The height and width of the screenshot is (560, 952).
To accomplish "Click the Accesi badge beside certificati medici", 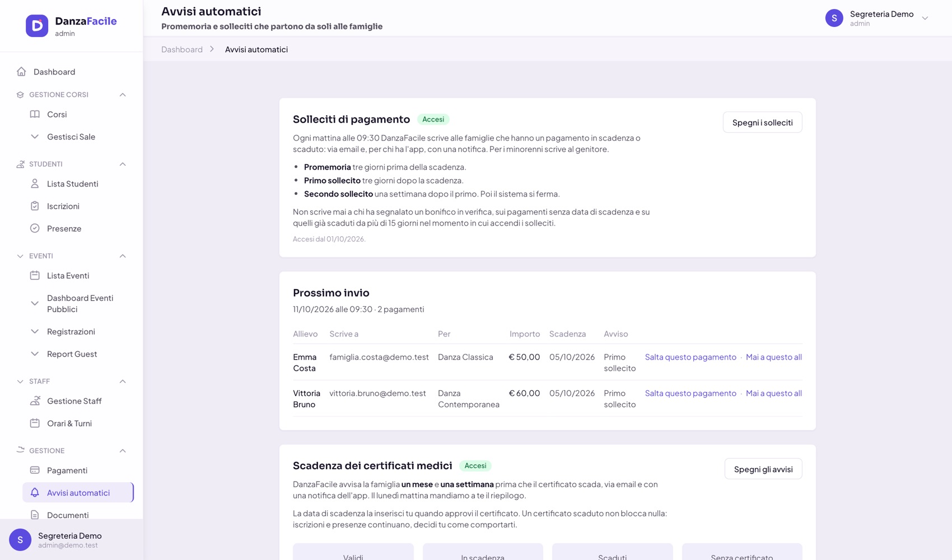I will (x=475, y=466).
